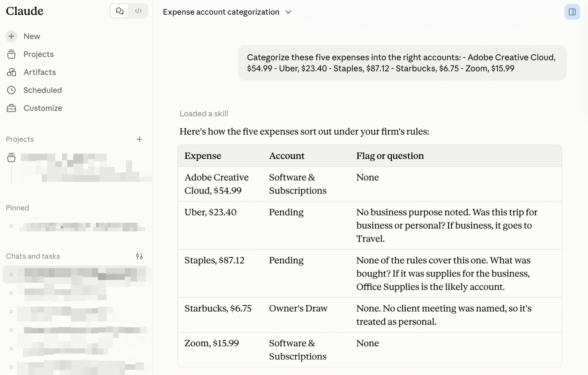Image resolution: width=588 pixels, height=375 pixels.
Task: Click Software & Subscriptions in Zoom row
Action: click(x=298, y=350)
